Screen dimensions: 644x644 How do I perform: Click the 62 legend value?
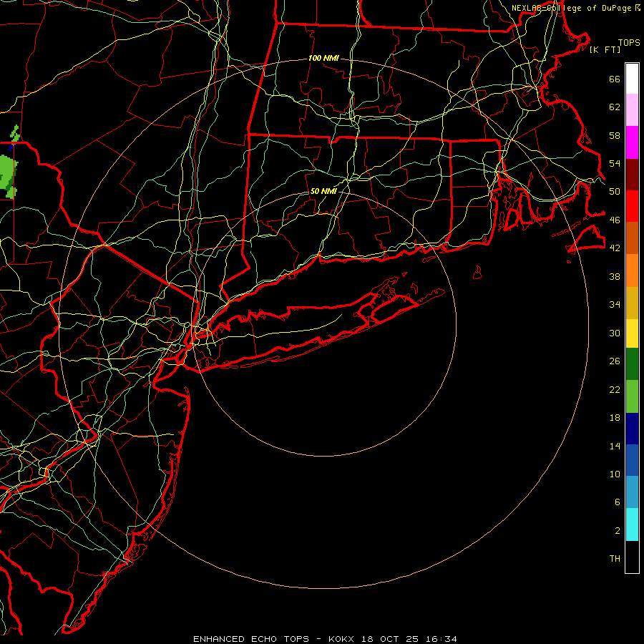(615, 107)
